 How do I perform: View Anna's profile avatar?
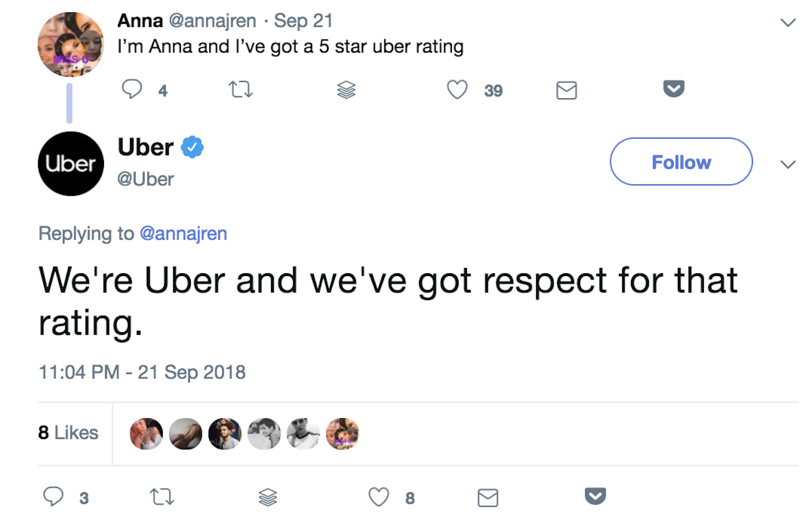click(x=71, y=44)
